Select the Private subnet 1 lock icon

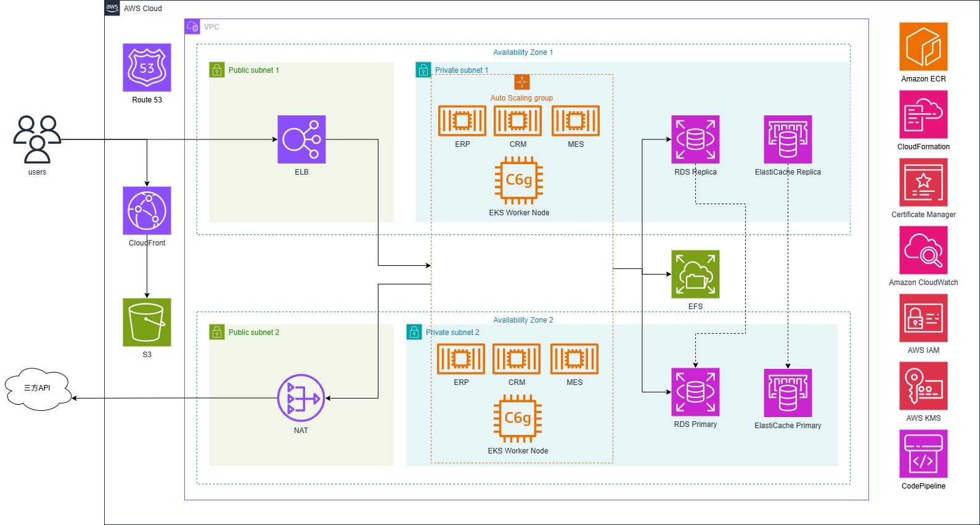tap(423, 70)
